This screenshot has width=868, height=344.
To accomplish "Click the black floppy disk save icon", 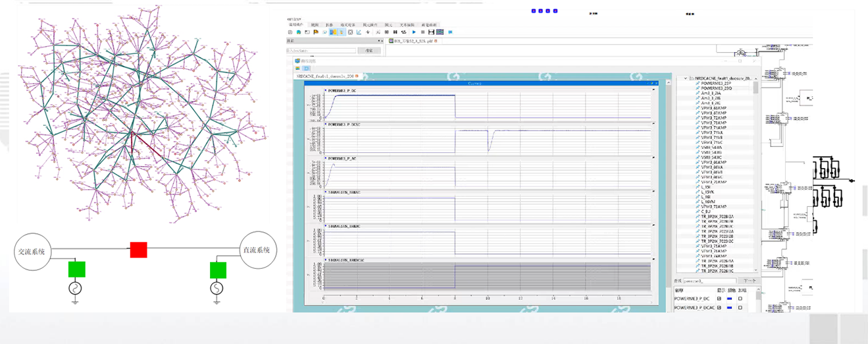I will coord(431,32).
